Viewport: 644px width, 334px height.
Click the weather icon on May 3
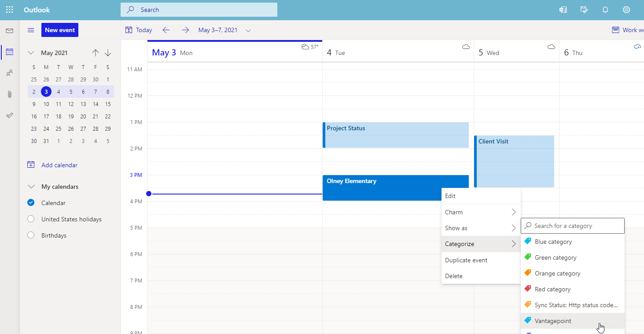tap(305, 47)
